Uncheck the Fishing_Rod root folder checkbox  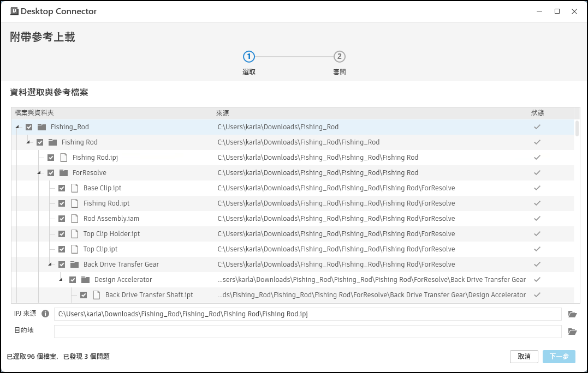29,127
